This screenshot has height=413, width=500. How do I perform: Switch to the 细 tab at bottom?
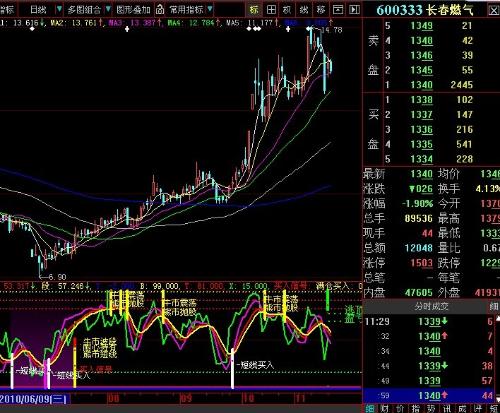[370, 409]
